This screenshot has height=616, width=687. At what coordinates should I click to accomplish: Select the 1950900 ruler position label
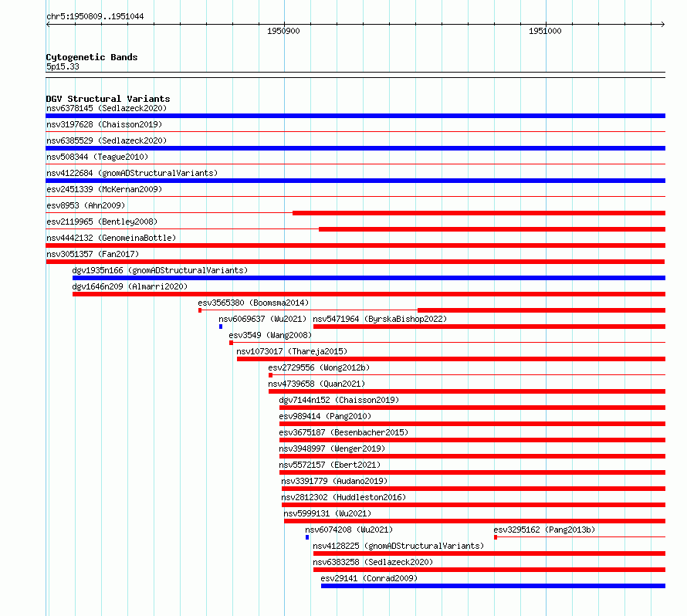(x=283, y=31)
